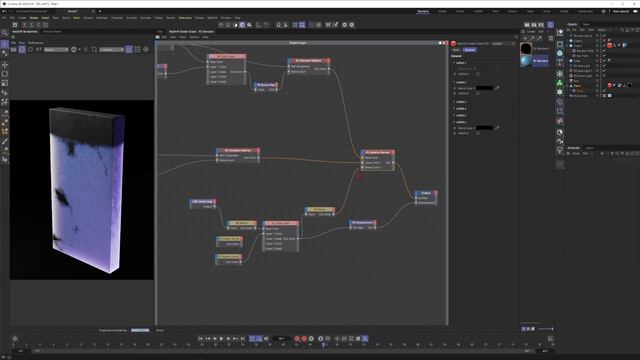Click the Layer 6 Blend Color swatch
The height and width of the screenshot is (360, 640).
click(x=484, y=128)
